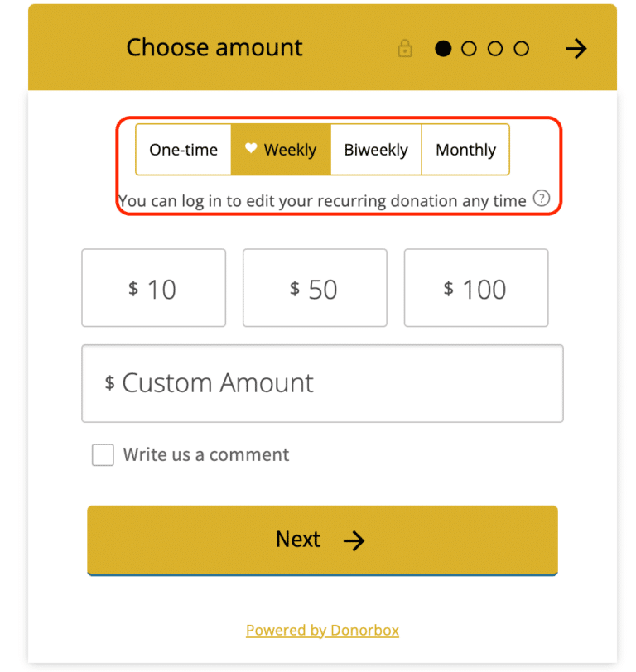The height and width of the screenshot is (672, 636).
Task: Go to the third step dot
Action: point(495,49)
